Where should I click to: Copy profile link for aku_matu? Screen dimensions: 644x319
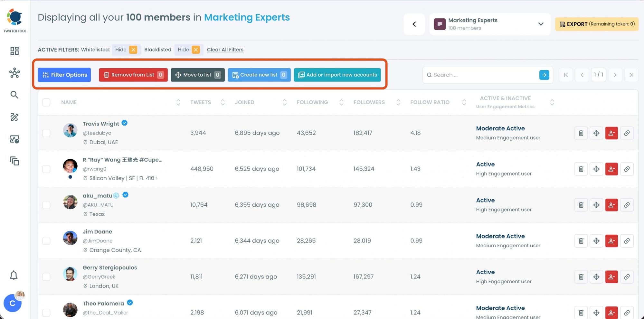click(x=627, y=205)
